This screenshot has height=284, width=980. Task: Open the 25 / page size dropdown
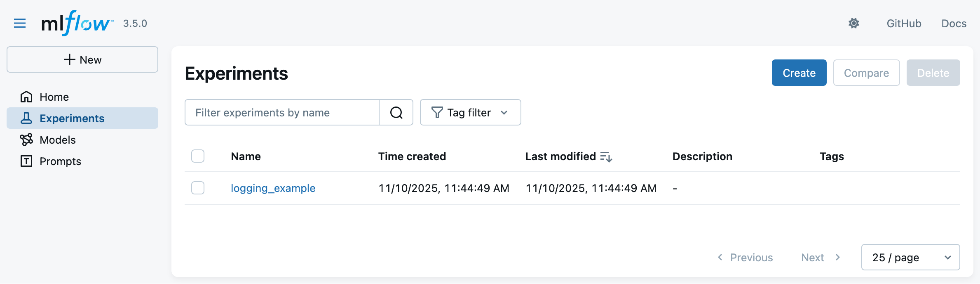tap(910, 257)
